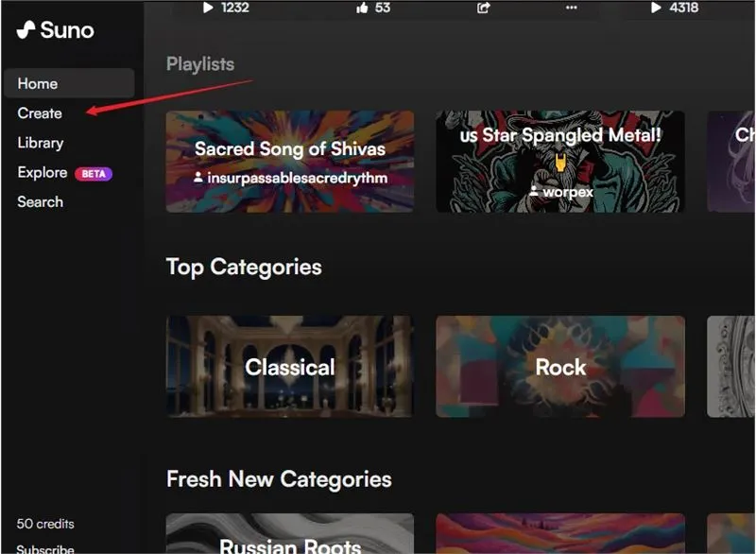The height and width of the screenshot is (554, 756).
Task: Select the Rock category card
Action: pyautogui.click(x=560, y=367)
